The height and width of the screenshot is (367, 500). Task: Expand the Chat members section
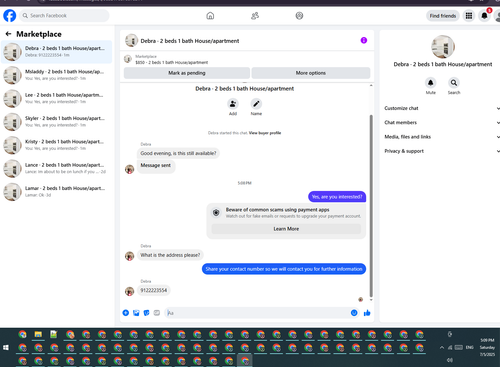442,122
